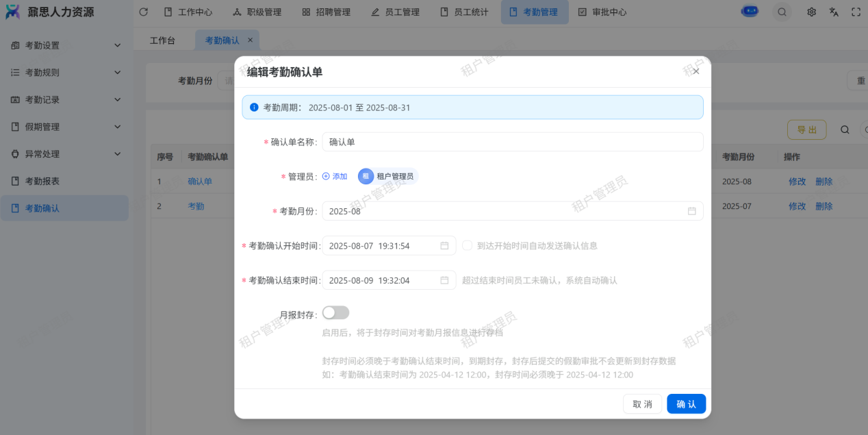Close the 考勤确认 tab
The width and height of the screenshot is (868, 435).
pos(250,40)
